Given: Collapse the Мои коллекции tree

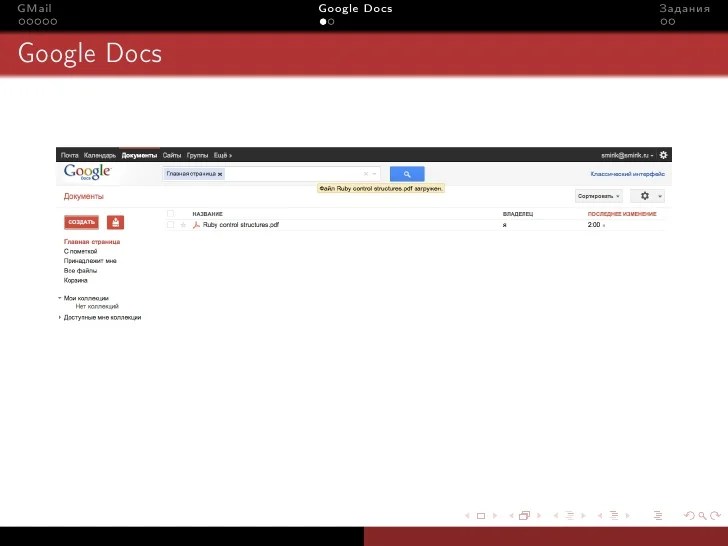Looking at the screenshot, I should click(x=59, y=298).
